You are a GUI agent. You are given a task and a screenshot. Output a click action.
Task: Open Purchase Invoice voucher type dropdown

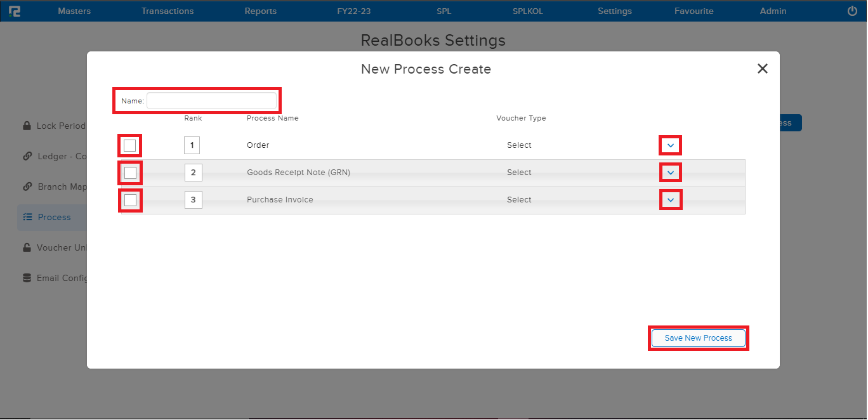[x=670, y=199]
